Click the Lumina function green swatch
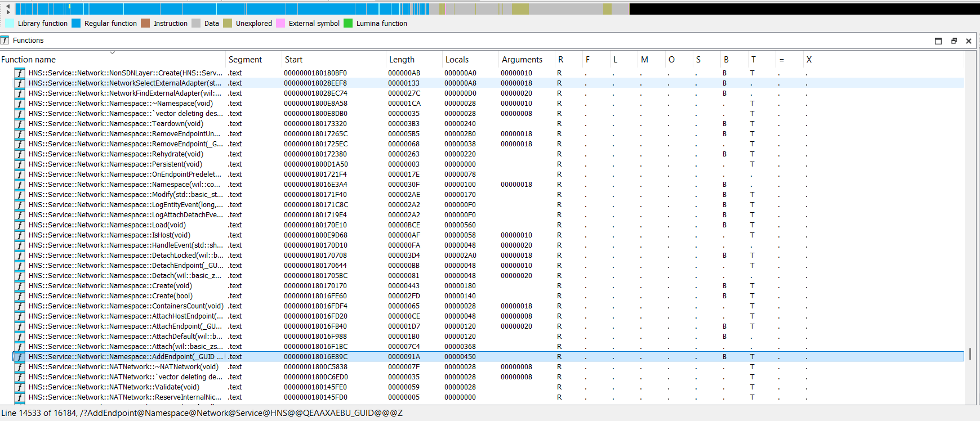This screenshot has width=980, height=421. coord(348,24)
